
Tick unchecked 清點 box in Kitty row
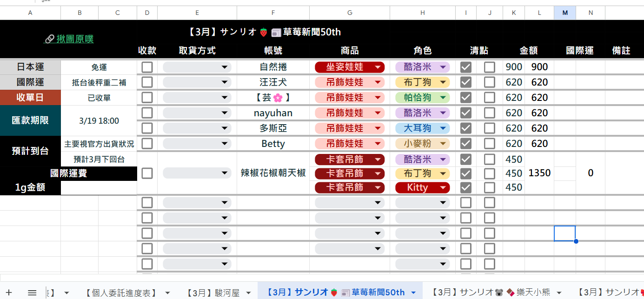(489, 187)
